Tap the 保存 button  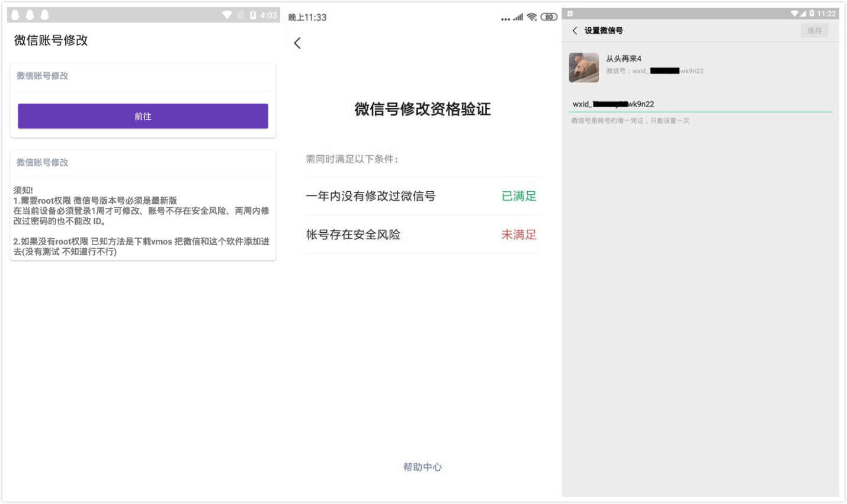(x=814, y=30)
